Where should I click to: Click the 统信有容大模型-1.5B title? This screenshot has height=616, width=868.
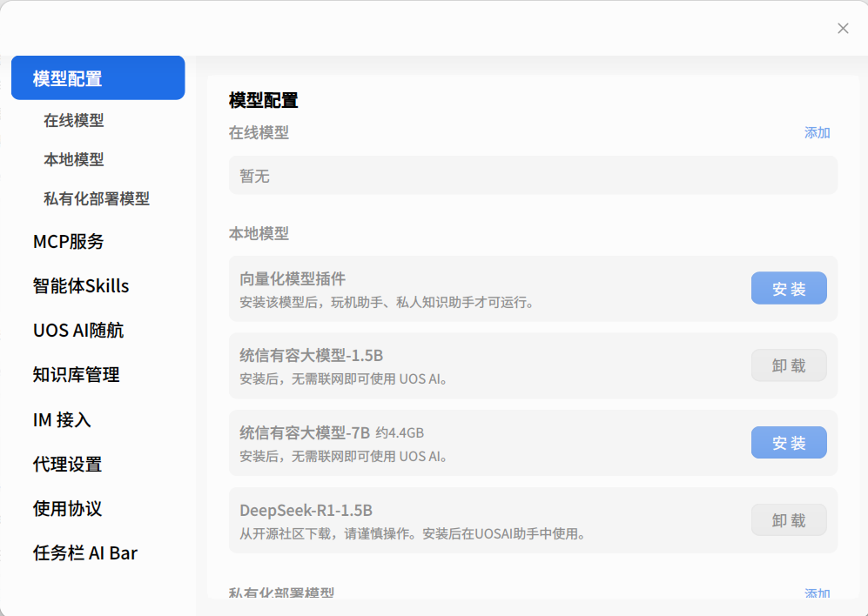[311, 355]
